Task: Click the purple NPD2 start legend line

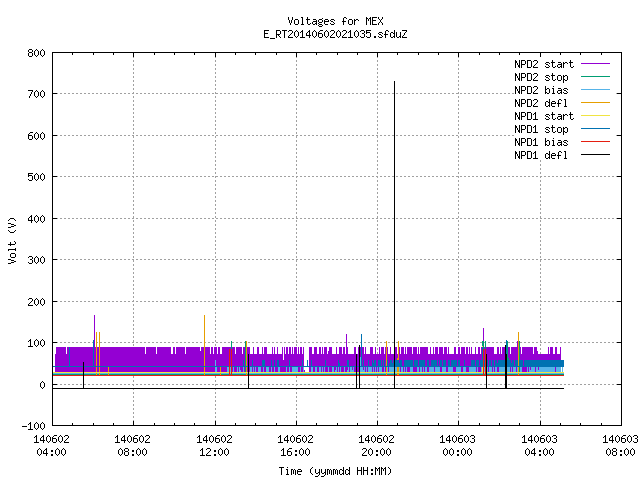Action: (x=595, y=64)
